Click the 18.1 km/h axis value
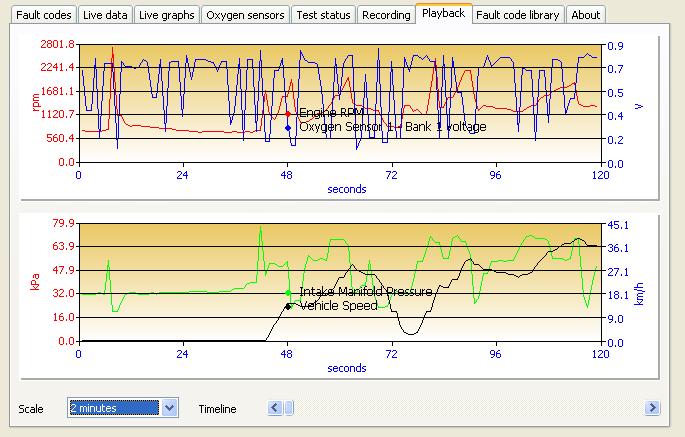The image size is (685, 437). point(618,295)
